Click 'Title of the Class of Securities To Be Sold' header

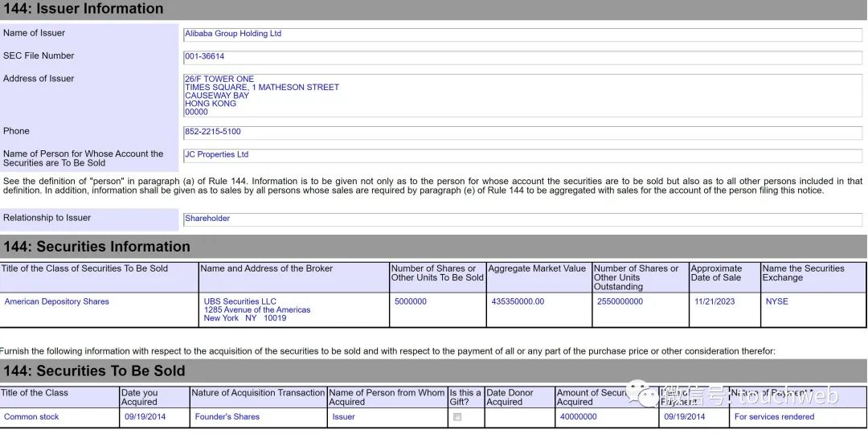coord(99,277)
